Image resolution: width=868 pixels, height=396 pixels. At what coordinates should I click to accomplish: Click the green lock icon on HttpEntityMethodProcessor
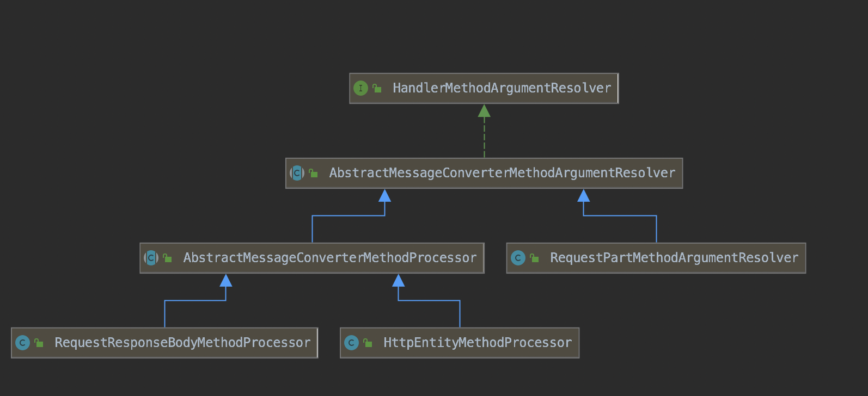tap(368, 343)
